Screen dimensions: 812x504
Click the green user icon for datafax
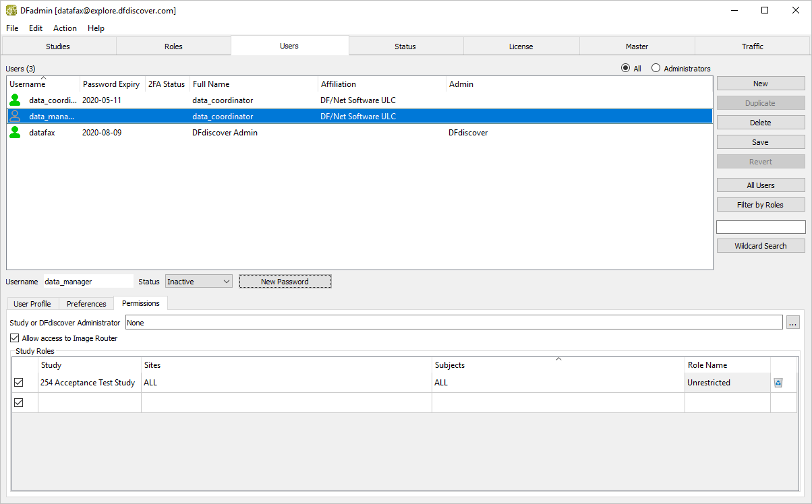click(15, 133)
